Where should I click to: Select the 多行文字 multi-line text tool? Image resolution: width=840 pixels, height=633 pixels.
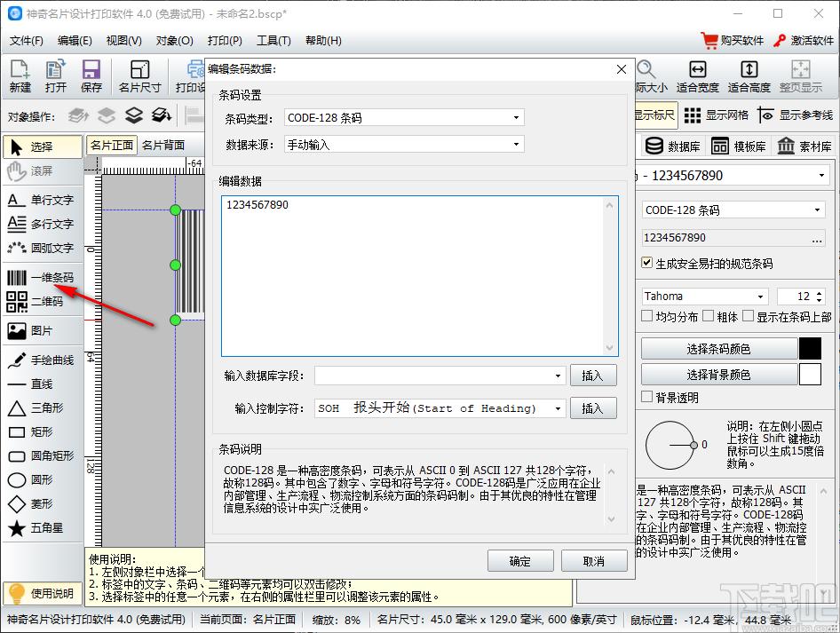pyautogui.click(x=43, y=224)
